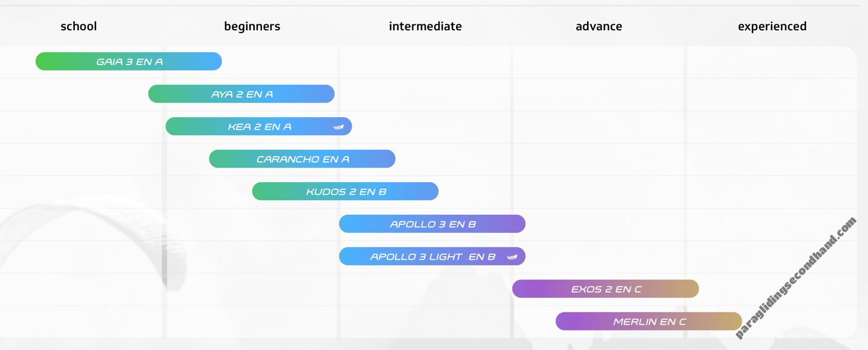The width and height of the screenshot is (868, 350).
Task: Open the EXOS 2 EN C bar
Action: pos(605,289)
